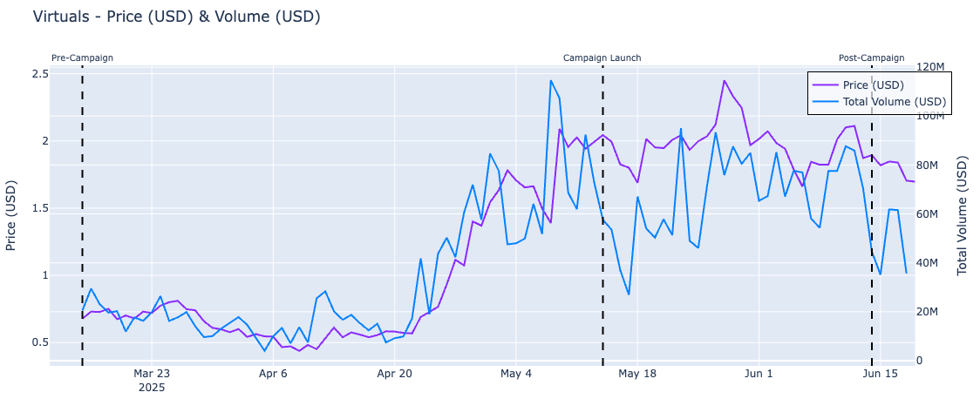The width and height of the screenshot is (980, 399).
Task: Click the 2025 year label under the axis
Action: 152,387
